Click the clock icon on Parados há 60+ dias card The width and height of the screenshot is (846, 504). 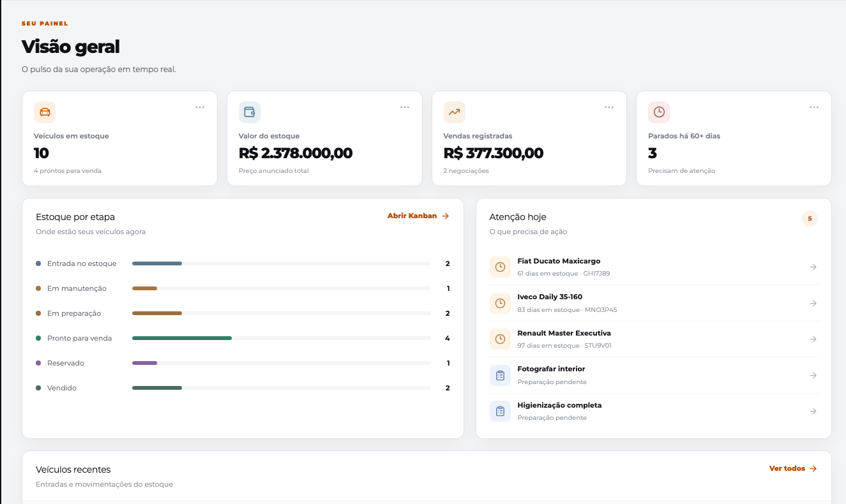pos(659,112)
